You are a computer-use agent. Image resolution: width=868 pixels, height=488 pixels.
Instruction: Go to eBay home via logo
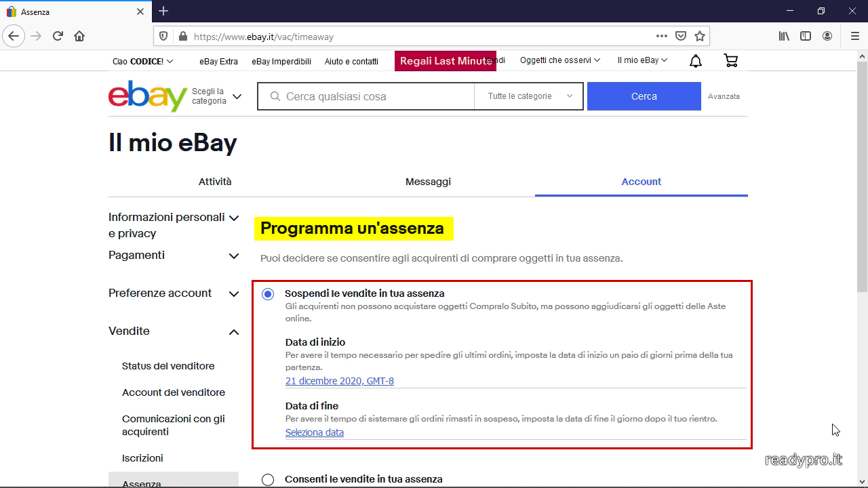click(x=148, y=96)
